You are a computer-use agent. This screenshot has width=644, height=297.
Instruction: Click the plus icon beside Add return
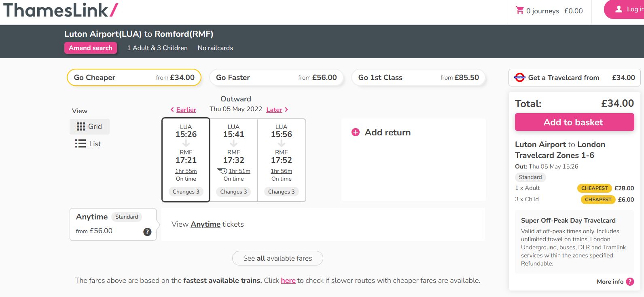click(356, 132)
